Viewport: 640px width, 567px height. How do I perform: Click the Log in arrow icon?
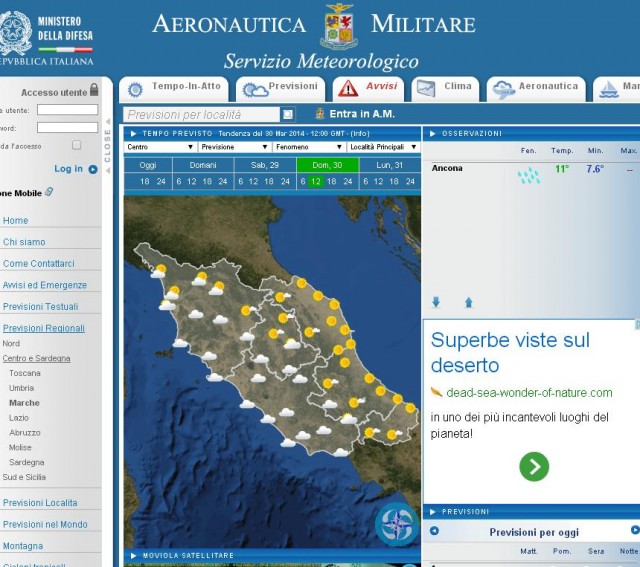[x=93, y=169]
